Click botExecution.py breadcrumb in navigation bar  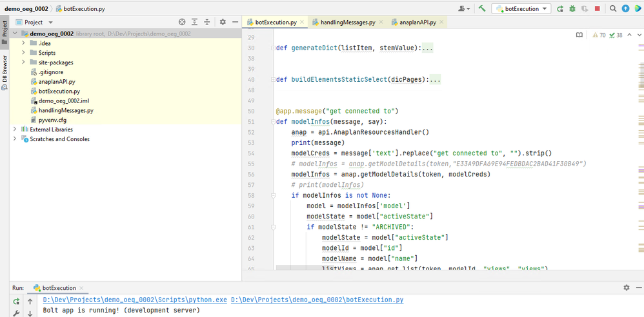(x=81, y=8)
